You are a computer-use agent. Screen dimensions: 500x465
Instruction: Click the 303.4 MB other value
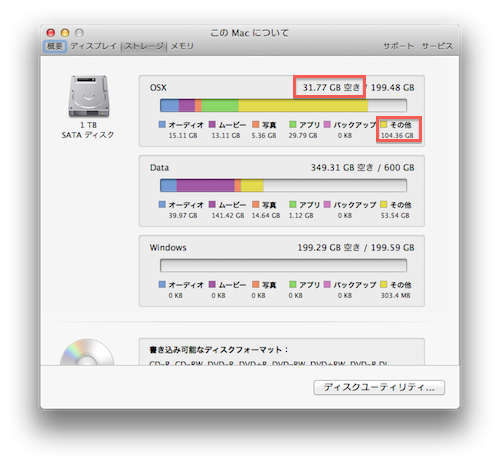[396, 296]
